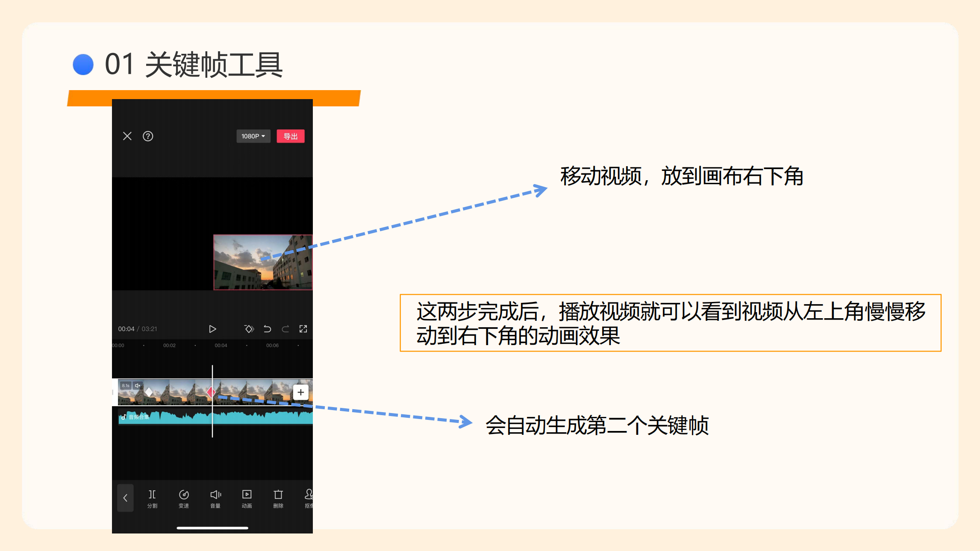Toggle the clip's muted speaker icon

pyautogui.click(x=138, y=386)
